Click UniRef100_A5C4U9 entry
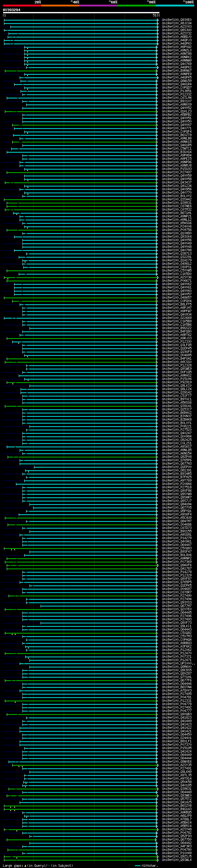 [177, 518]
